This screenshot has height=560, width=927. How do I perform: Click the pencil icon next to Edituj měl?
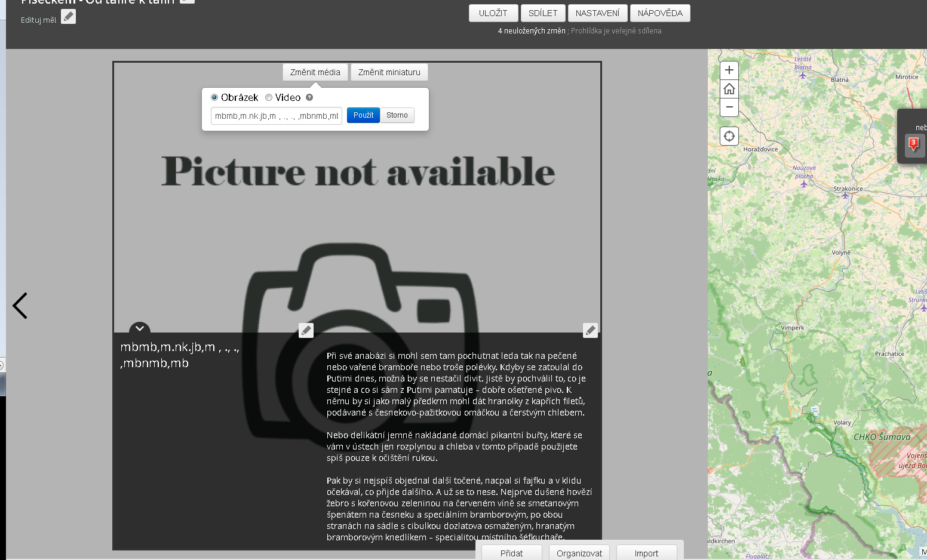click(69, 17)
